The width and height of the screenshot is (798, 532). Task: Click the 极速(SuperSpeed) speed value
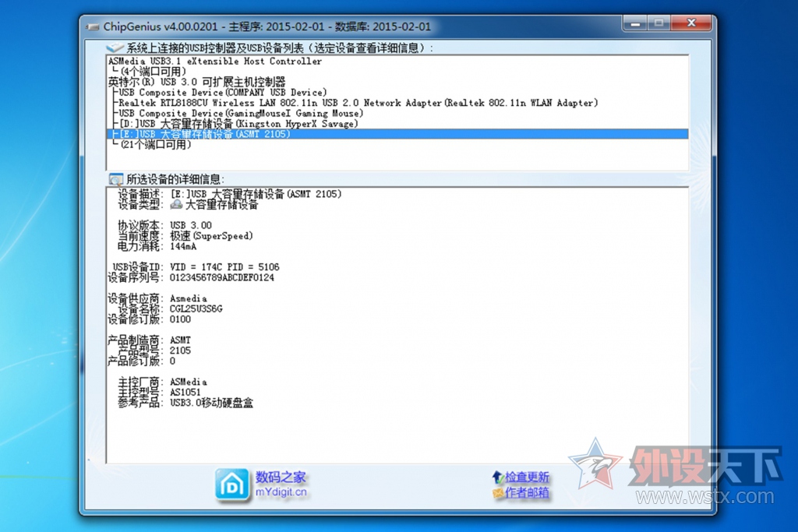[x=211, y=236]
